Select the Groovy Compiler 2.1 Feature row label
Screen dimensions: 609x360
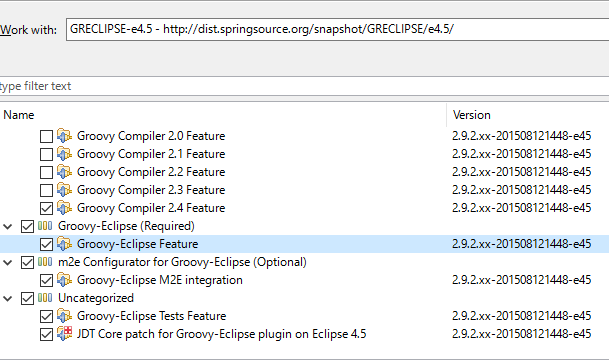pyautogui.click(x=151, y=154)
